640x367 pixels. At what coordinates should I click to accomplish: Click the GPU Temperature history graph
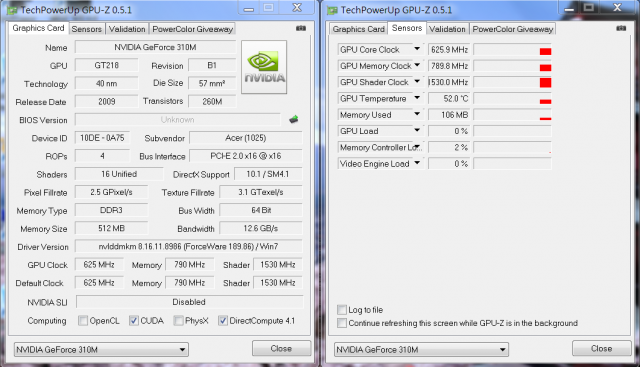(x=513, y=98)
